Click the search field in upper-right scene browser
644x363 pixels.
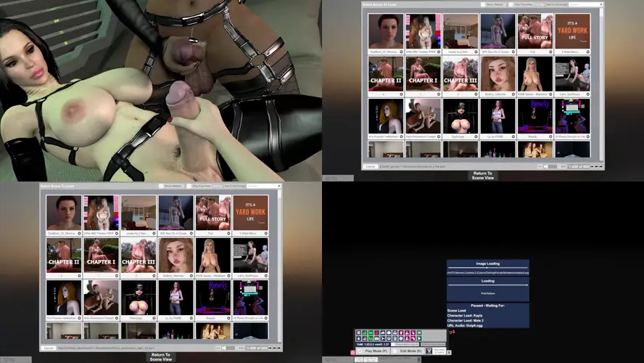585,4
